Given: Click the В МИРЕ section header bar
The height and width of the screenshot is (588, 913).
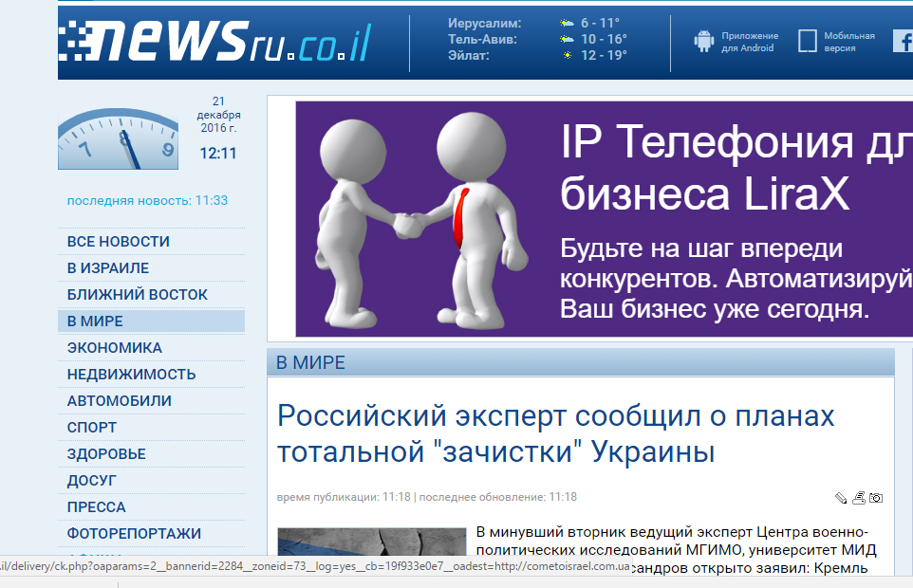Looking at the screenshot, I should (581, 362).
